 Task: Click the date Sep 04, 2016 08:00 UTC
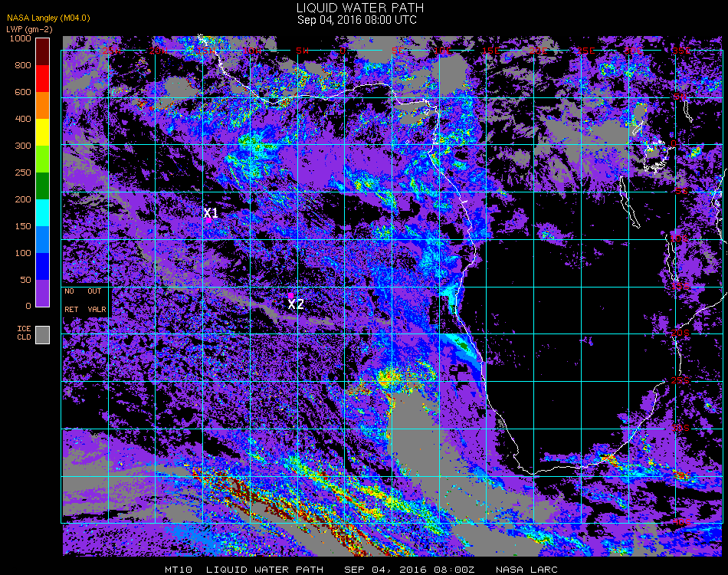[x=357, y=20]
